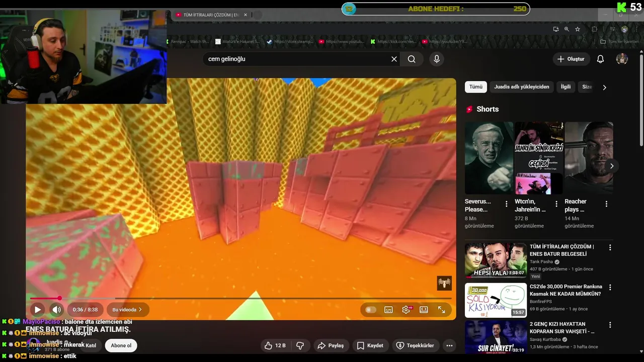The image size is (644, 362).
Task: Select the Tümü filter chip
Action: (476, 87)
